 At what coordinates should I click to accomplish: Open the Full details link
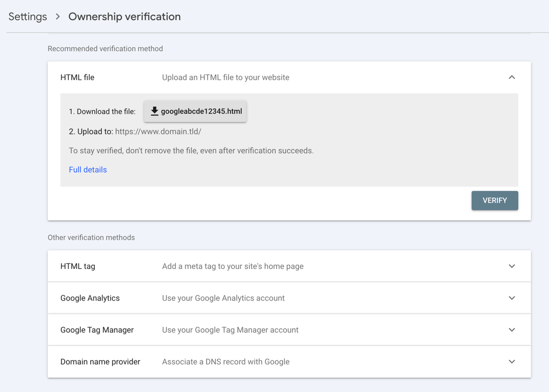tap(88, 169)
